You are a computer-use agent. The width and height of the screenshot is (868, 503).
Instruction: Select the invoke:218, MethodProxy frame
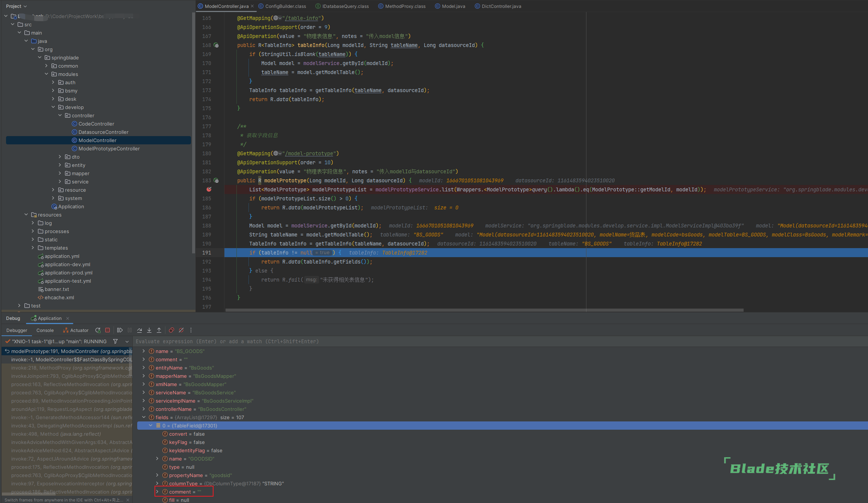[68, 368]
